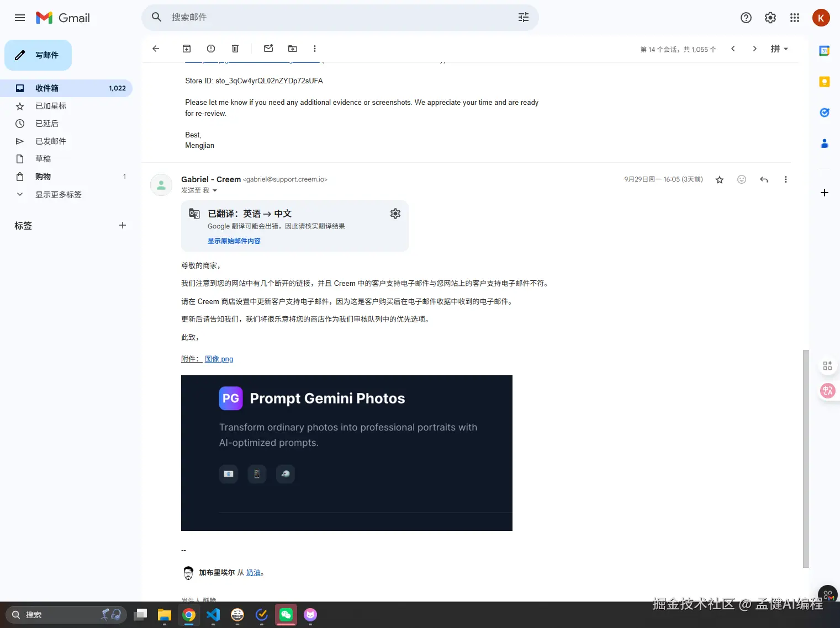
Task: Open Contacts side panel
Action: pyautogui.click(x=825, y=143)
